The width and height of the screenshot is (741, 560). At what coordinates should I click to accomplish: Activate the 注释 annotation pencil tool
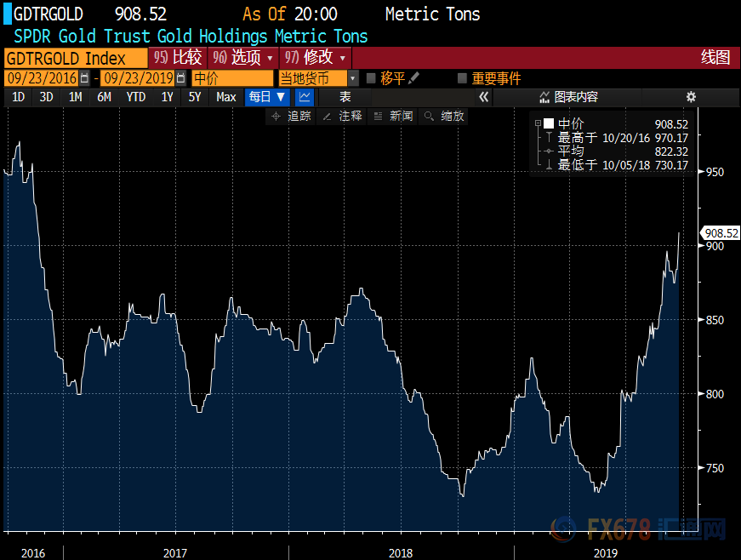(342, 117)
